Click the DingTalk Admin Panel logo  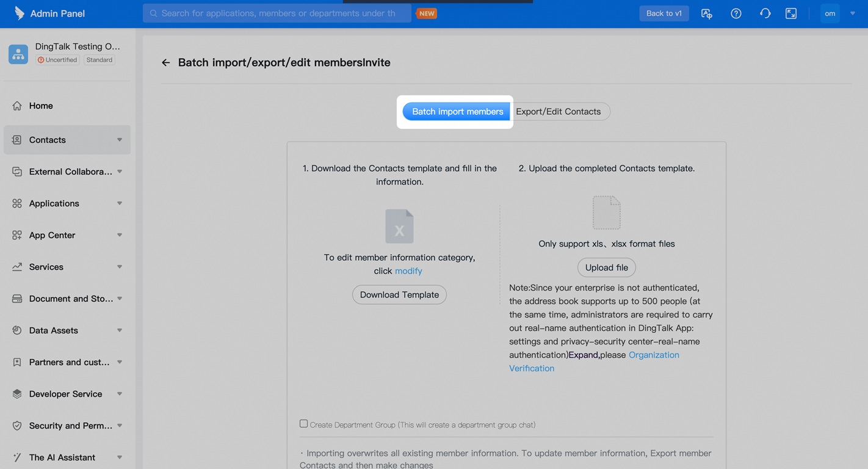coord(20,13)
